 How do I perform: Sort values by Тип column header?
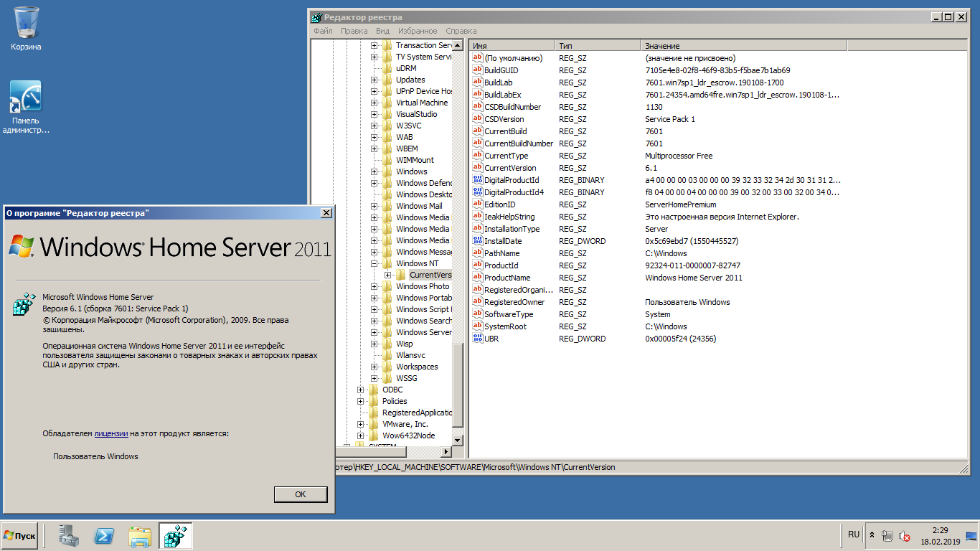pyautogui.click(x=598, y=45)
